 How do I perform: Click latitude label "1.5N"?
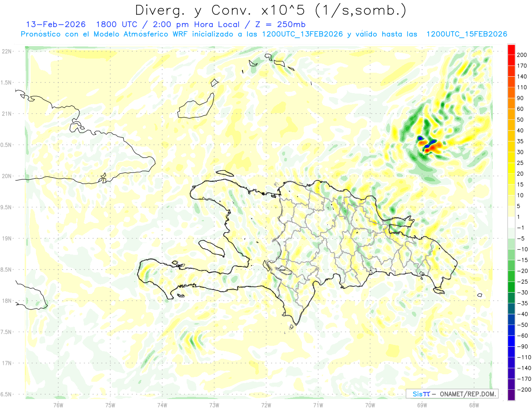(6, 82)
